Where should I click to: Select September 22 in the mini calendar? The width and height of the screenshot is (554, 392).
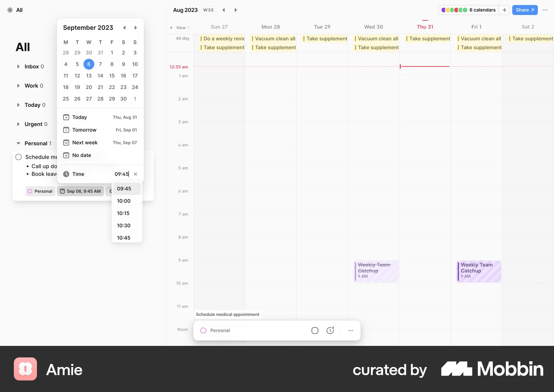pyautogui.click(x=112, y=87)
